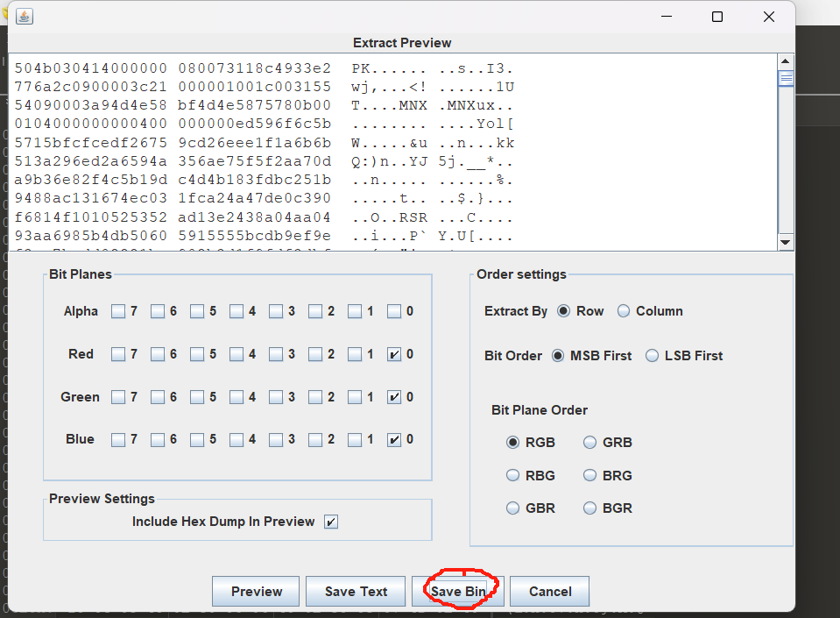Maximize the Extract Preview window
The image size is (840, 618).
click(x=717, y=17)
